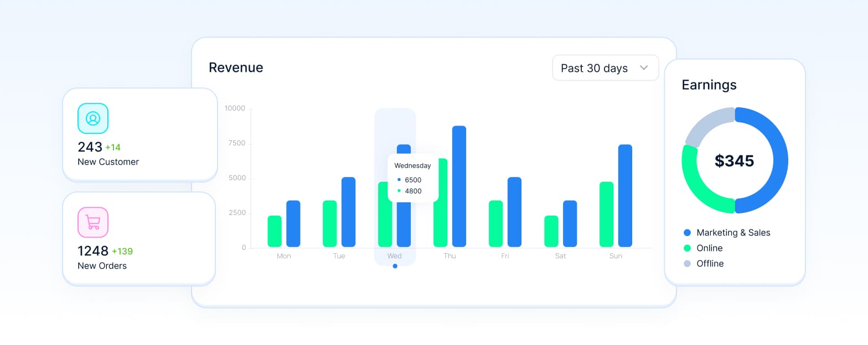Screen dimensions: 868x345
Task: Click the dropdown chevron arrow
Action: (644, 68)
